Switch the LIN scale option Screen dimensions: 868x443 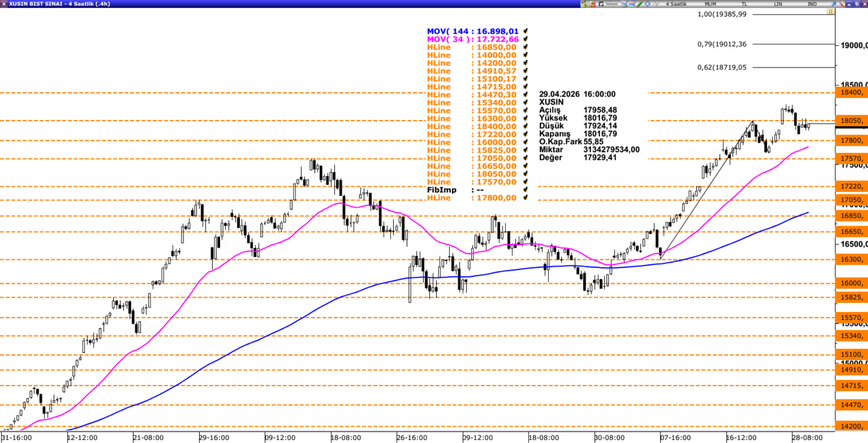tap(778, 4)
